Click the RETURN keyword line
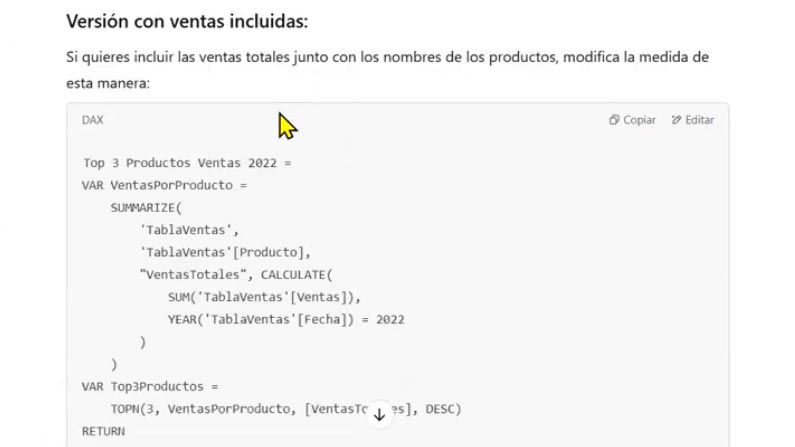Screen dimensions: 795x447 pyautogui.click(x=103, y=431)
